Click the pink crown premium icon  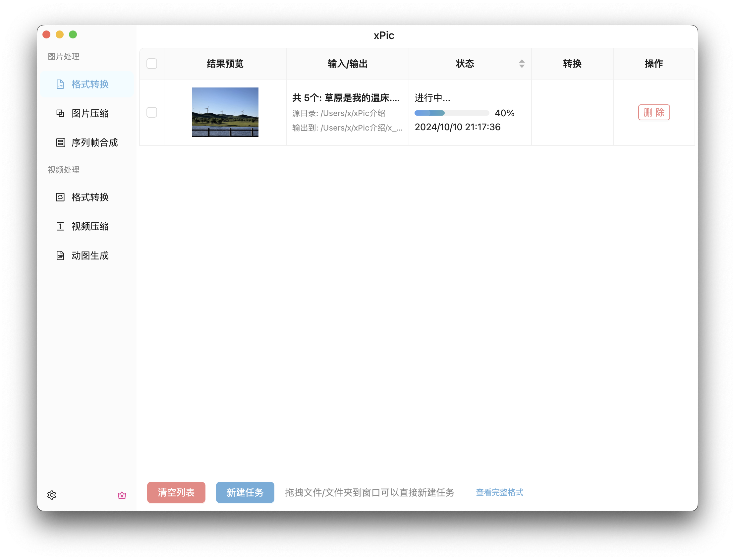pos(122,495)
